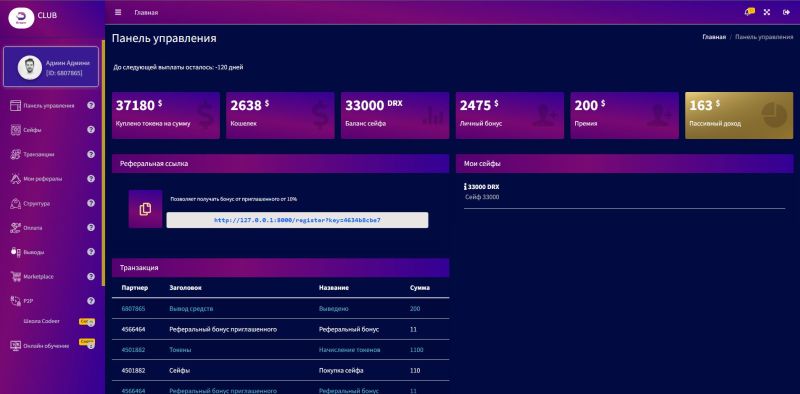Open the Куплено токена на сумму card

[166, 115]
